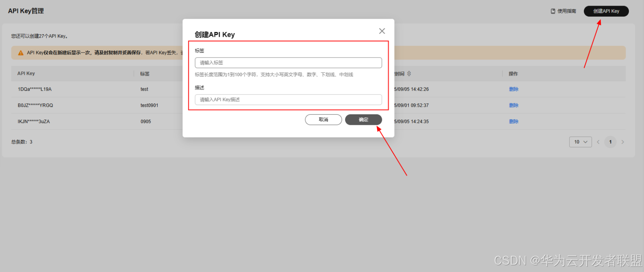Select page number 1 in pagination
644x272 pixels.
(610, 142)
